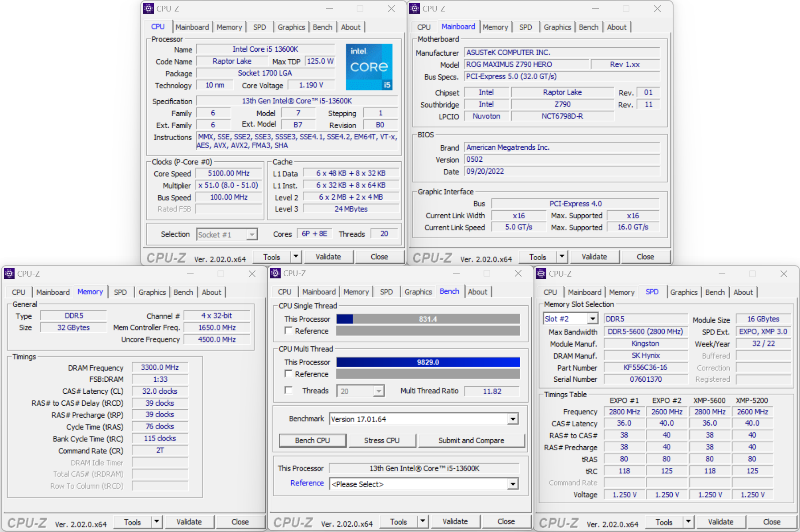Click the Intel Core i5 logo badge
Viewport: 800px width, 532px height.
369,67
